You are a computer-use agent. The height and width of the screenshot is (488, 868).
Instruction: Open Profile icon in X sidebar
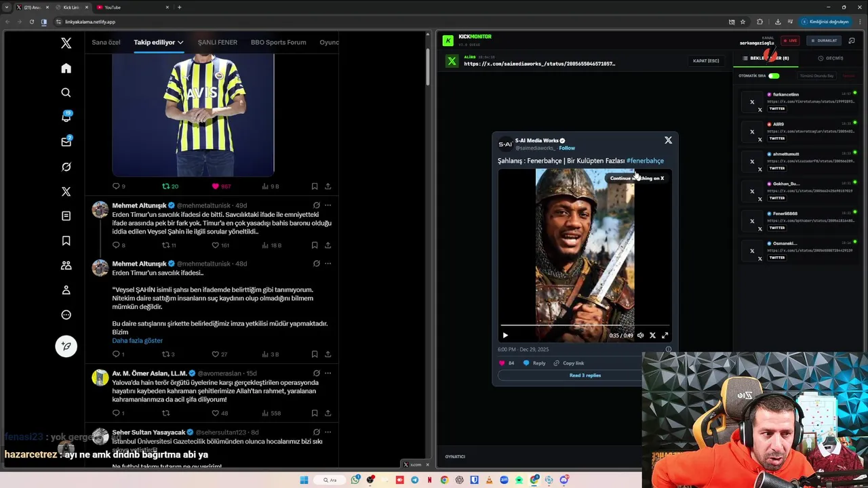pos(66,290)
